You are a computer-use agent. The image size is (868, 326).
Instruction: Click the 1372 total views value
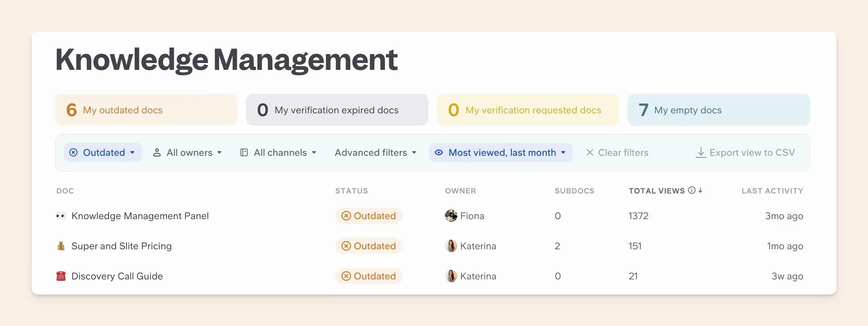tap(638, 216)
